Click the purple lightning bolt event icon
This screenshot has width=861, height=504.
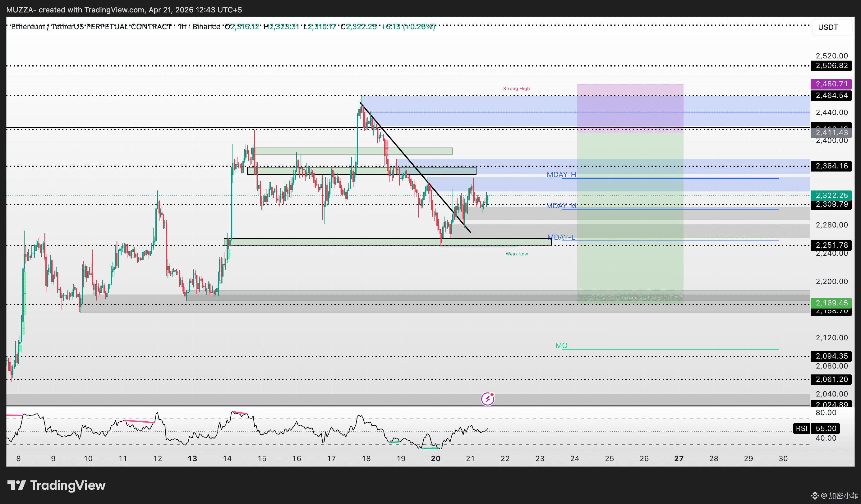488,398
